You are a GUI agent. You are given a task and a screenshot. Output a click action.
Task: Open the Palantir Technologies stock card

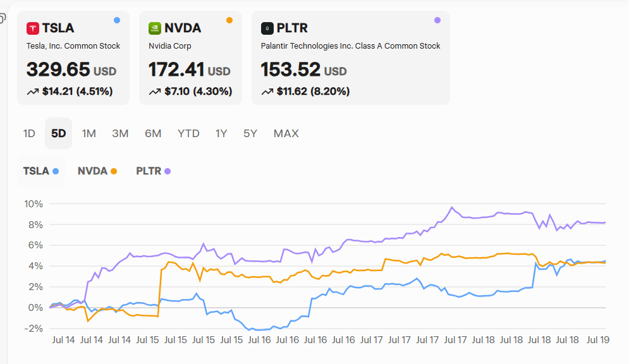pos(350,58)
